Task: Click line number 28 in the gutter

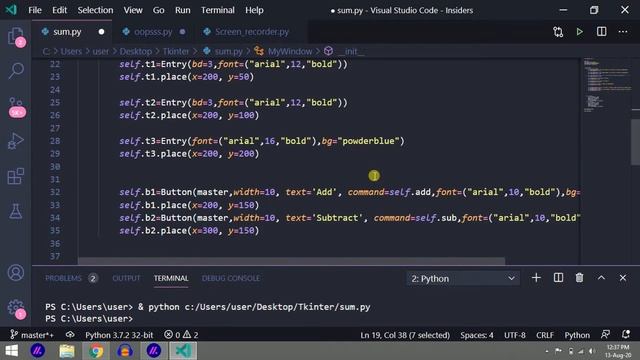Action: point(55,141)
